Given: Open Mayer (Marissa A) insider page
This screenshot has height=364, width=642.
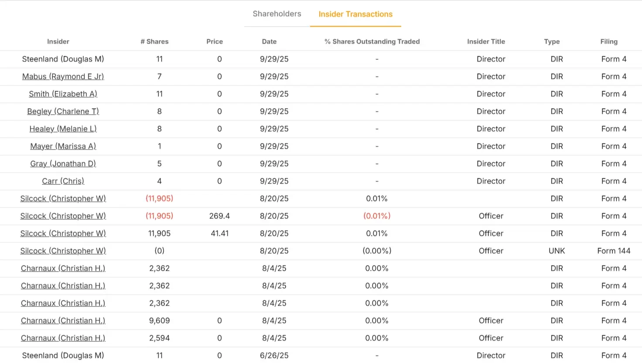Looking at the screenshot, I should click(63, 146).
